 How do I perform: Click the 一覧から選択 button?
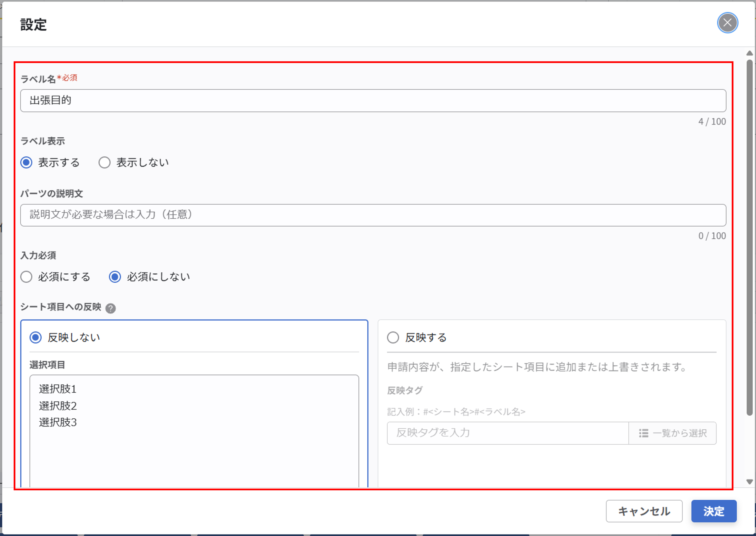672,433
